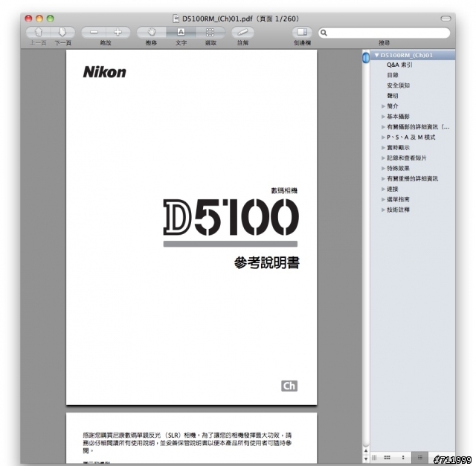This screenshot has width=476, height=466.
Task: Expand the 記錄和查看短片 chapter triangle
Action: (x=383, y=158)
